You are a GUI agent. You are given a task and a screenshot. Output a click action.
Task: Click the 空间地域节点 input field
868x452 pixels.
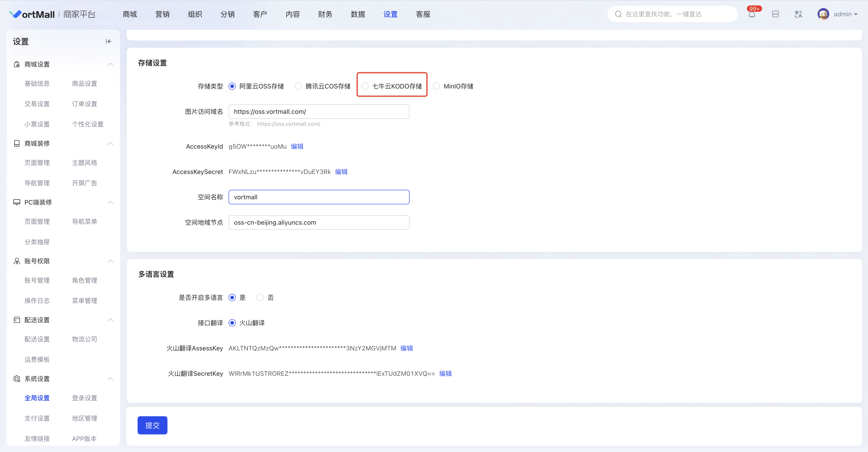(x=319, y=222)
